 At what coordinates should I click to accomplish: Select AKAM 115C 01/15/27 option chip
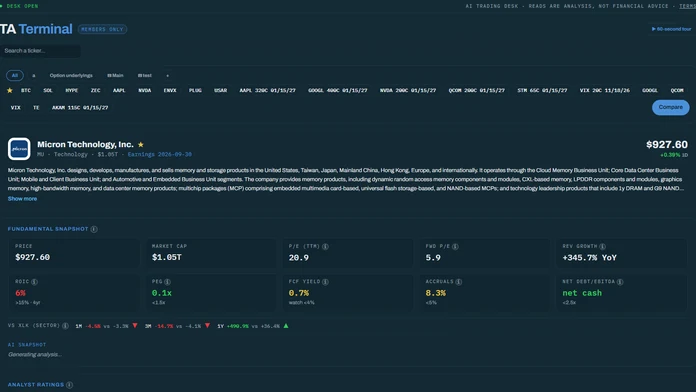[x=80, y=108]
